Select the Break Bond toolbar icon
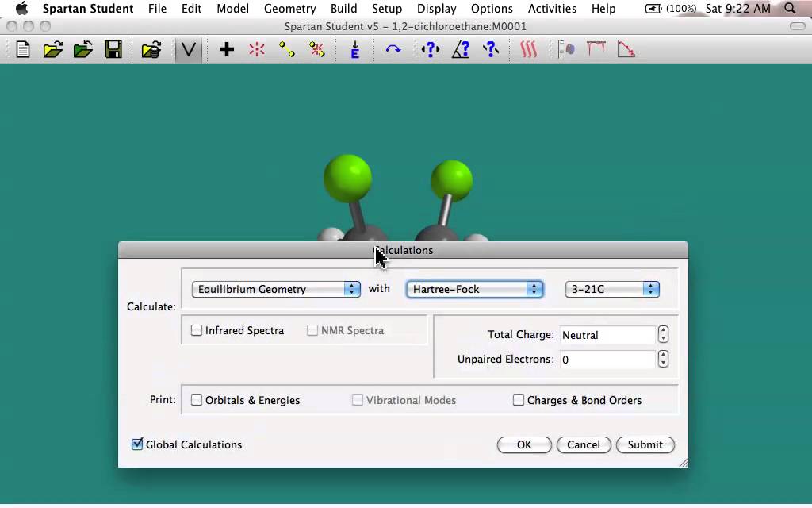 point(317,50)
